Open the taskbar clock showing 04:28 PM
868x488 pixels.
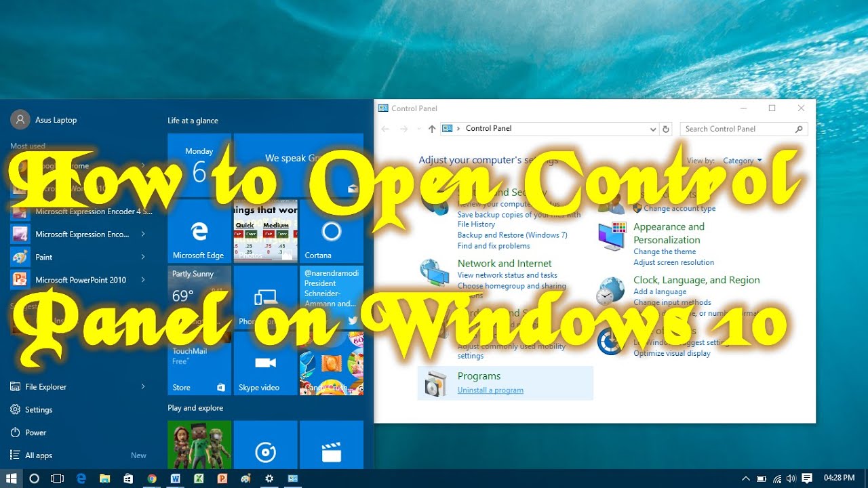(x=839, y=479)
